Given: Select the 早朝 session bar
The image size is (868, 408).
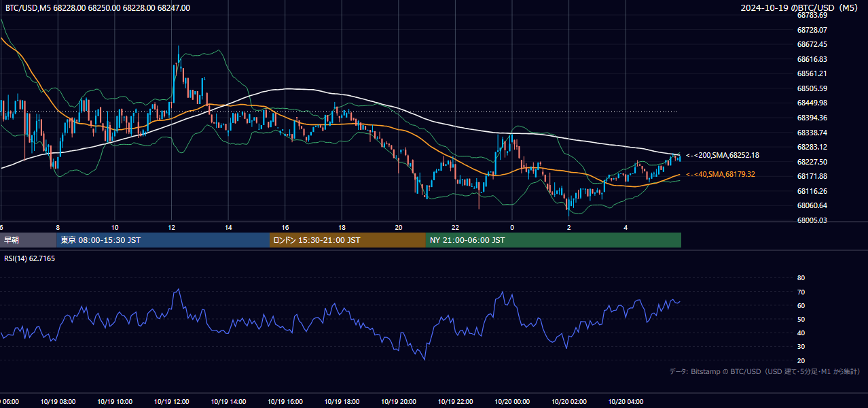Looking at the screenshot, I should coord(28,240).
